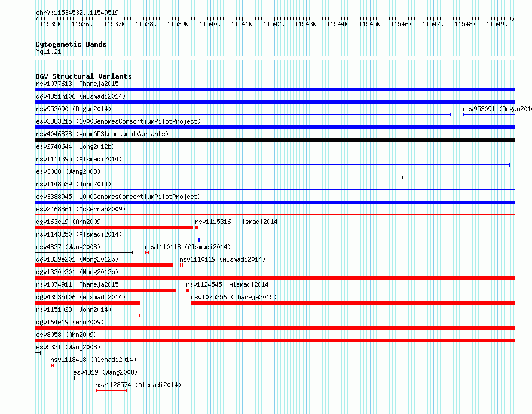
Task: Select the dgv4351n106 (Alsmadi2014) variant label
Action: click(x=81, y=96)
